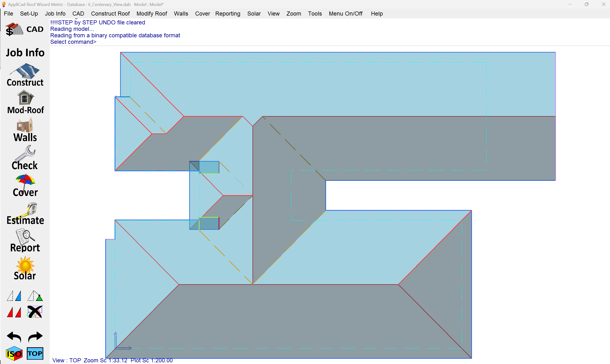Open the Cover umbrella tool
This screenshot has height=364, width=610.
(x=25, y=185)
